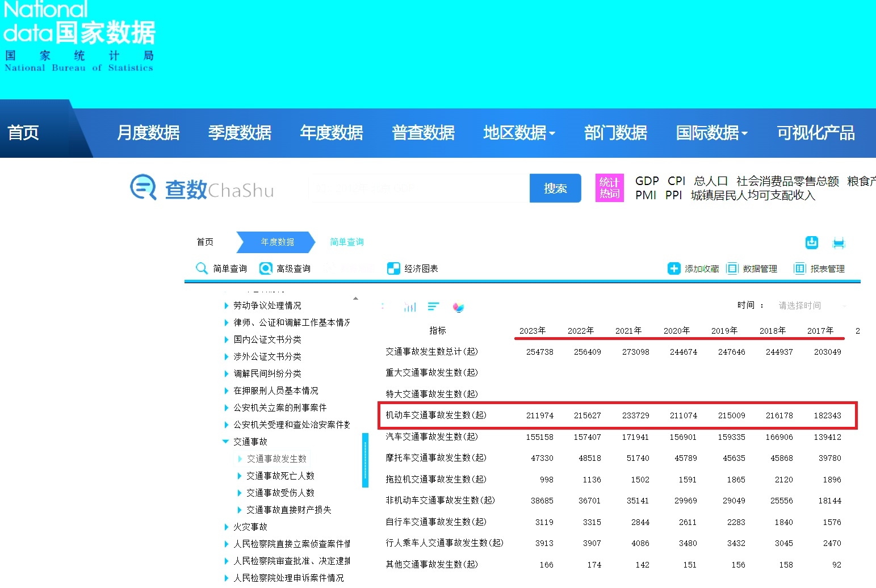Click the National data 国家数据 logo
876x588 pixels.
(x=79, y=35)
